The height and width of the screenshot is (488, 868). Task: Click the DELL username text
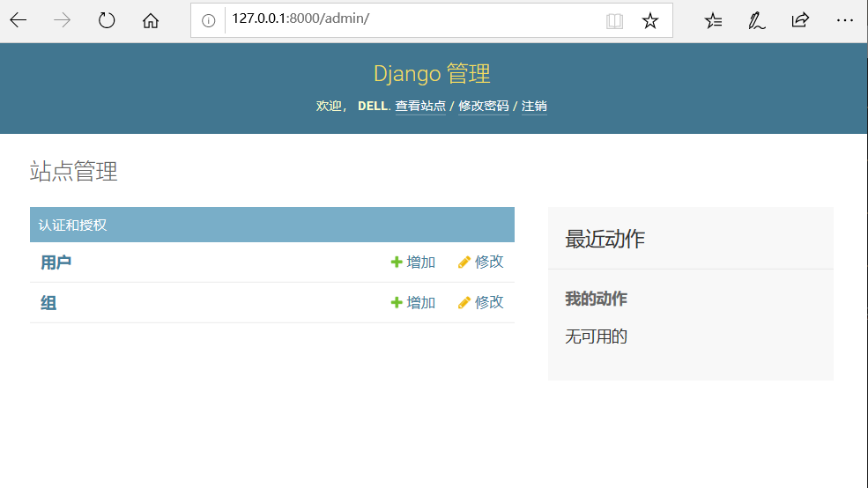tap(373, 107)
